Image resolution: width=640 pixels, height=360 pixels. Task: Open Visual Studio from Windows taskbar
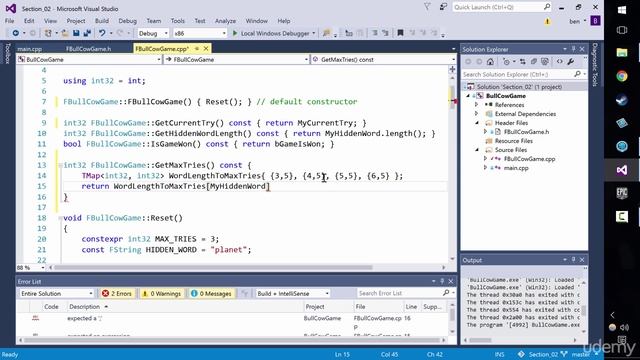pyautogui.click(x=622, y=170)
